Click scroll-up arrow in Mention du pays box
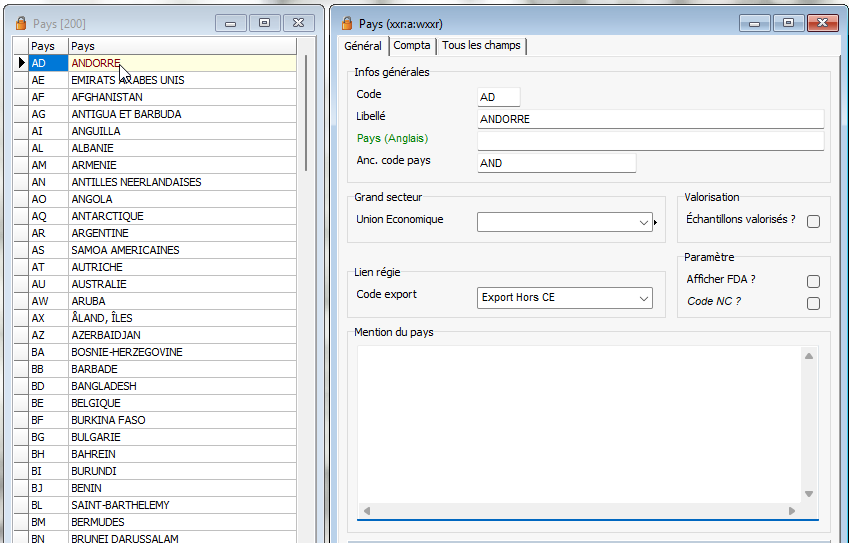This screenshot has height=543, width=849. click(x=808, y=356)
